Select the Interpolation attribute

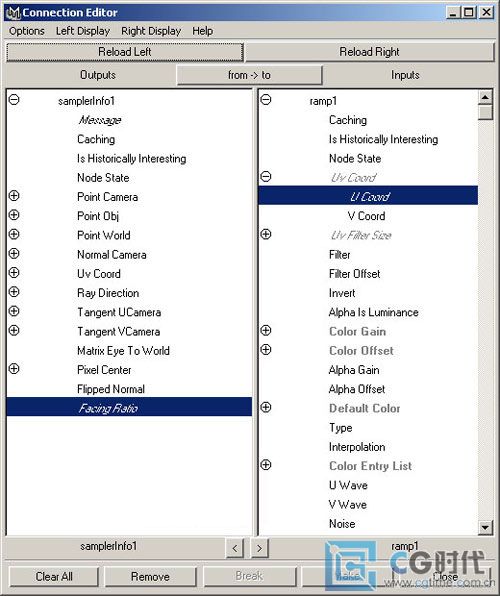(357, 447)
